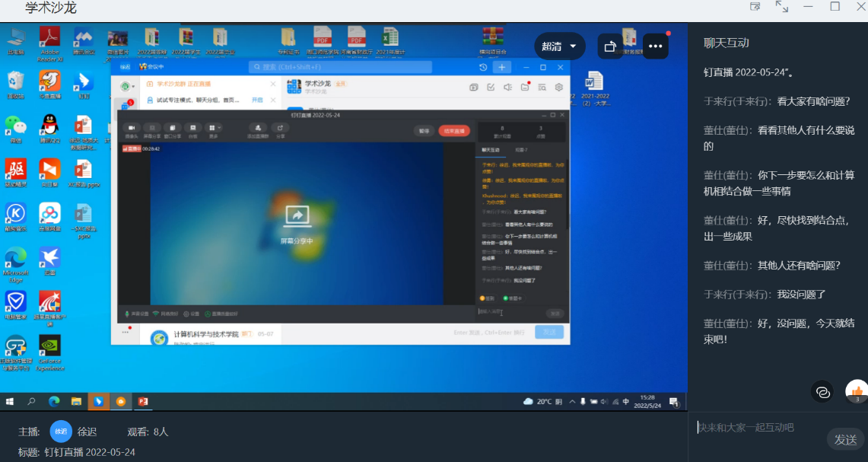Switch to the 观看·7 viewers tab

(521, 150)
